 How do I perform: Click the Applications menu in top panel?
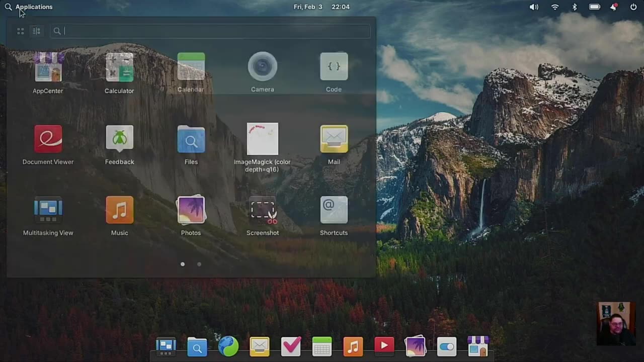coord(29,7)
